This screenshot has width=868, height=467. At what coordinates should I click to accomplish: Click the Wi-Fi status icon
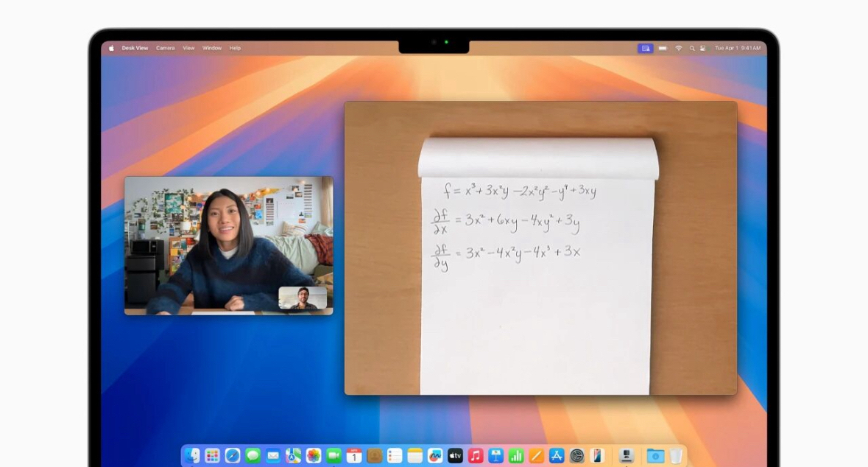(x=678, y=48)
